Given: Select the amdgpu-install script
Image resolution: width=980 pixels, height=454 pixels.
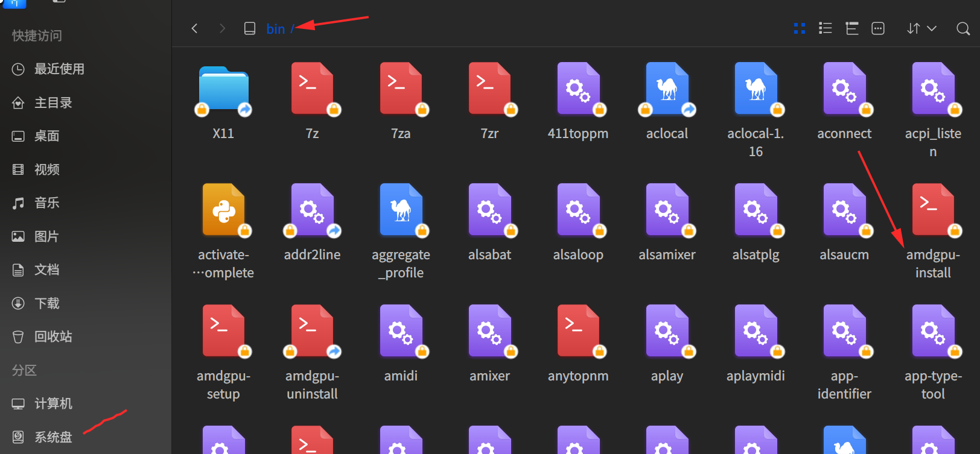Looking at the screenshot, I should (933, 210).
